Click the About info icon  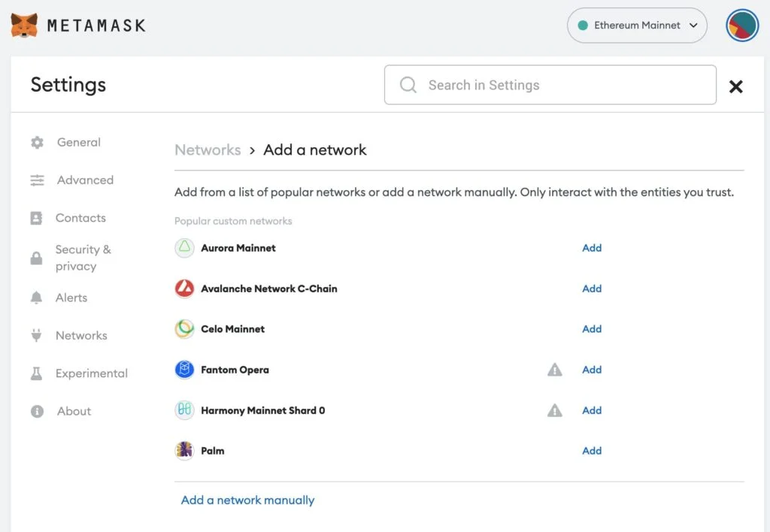pyautogui.click(x=36, y=411)
